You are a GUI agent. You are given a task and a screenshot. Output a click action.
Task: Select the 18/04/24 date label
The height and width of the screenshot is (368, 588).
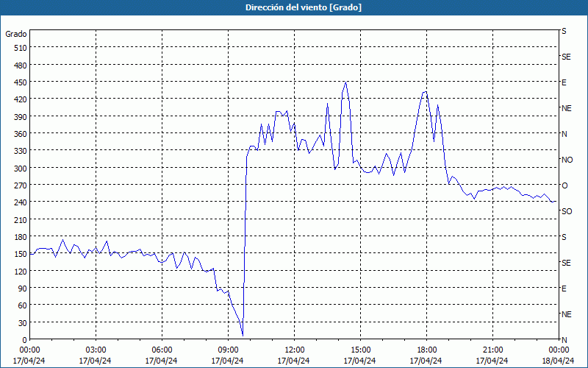point(558,361)
